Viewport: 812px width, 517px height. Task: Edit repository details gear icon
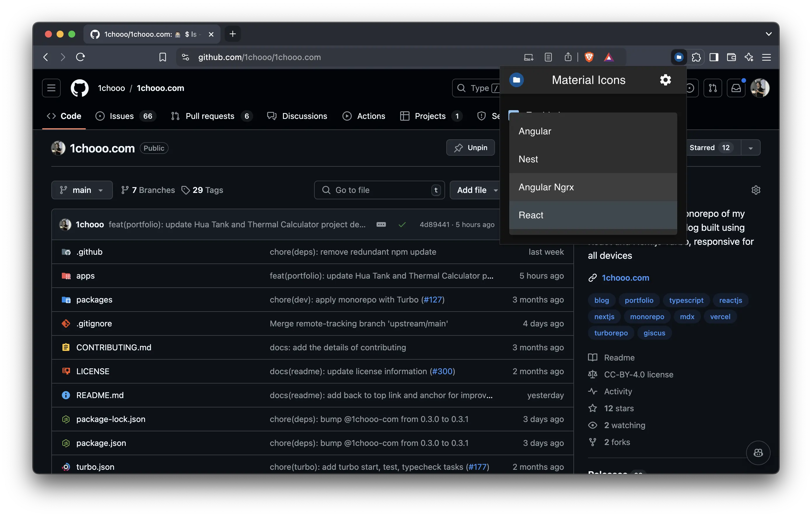(756, 190)
